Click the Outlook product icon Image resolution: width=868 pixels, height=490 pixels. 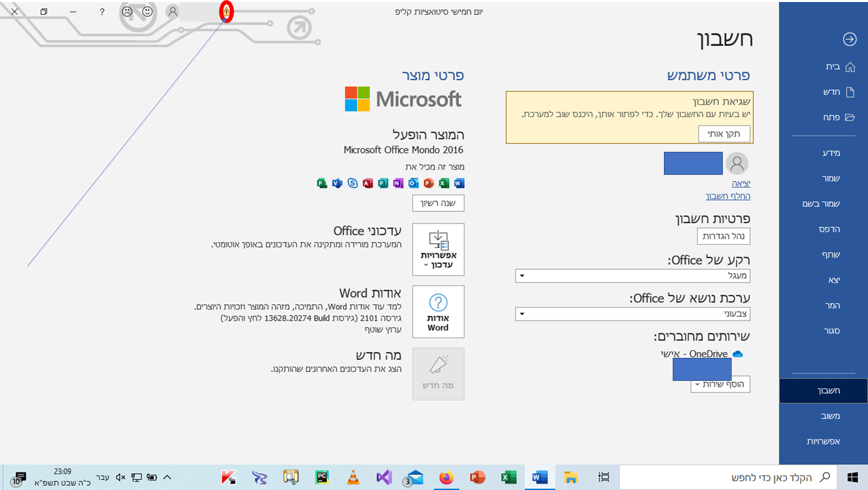point(414,183)
